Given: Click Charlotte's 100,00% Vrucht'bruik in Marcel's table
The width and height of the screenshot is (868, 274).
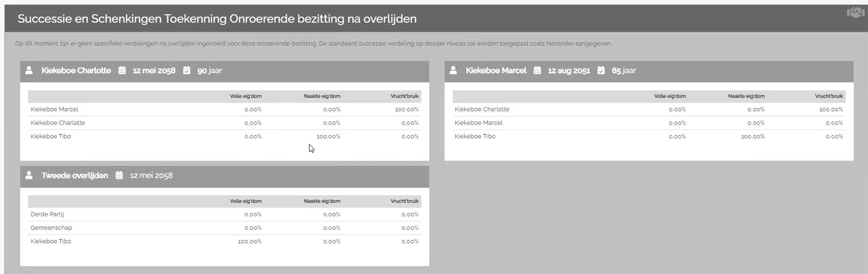Looking at the screenshot, I should tap(831, 109).
